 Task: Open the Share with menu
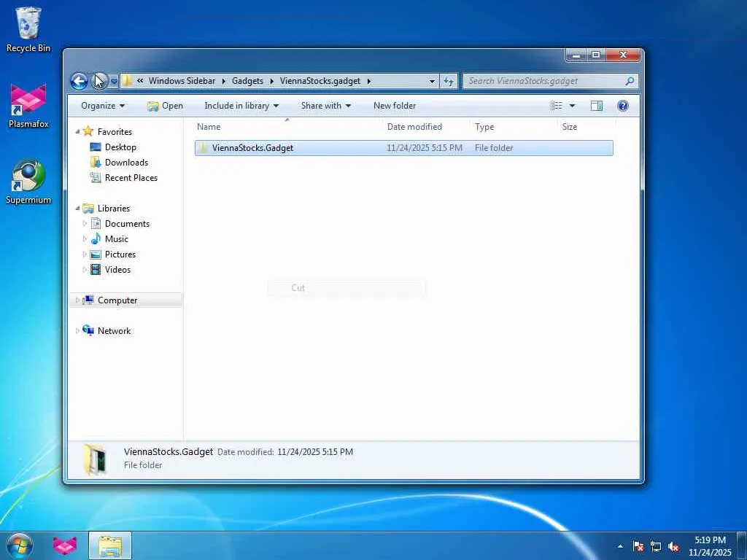point(326,106)
